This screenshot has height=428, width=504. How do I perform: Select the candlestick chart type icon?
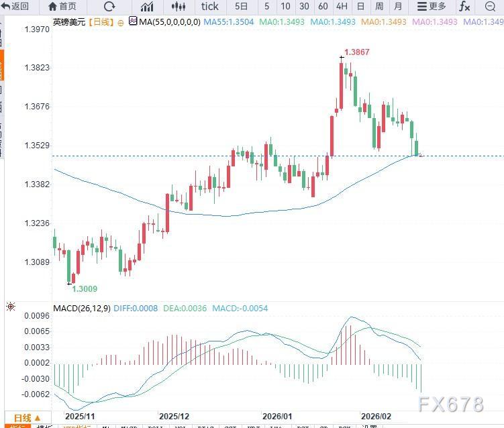178,7
